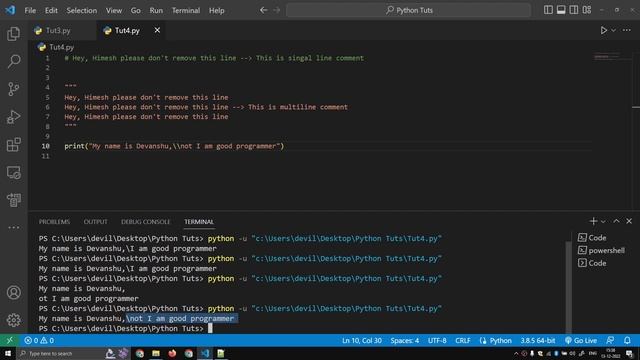Go to line via Ln 10, Col 30

click(x=362, y=340)
